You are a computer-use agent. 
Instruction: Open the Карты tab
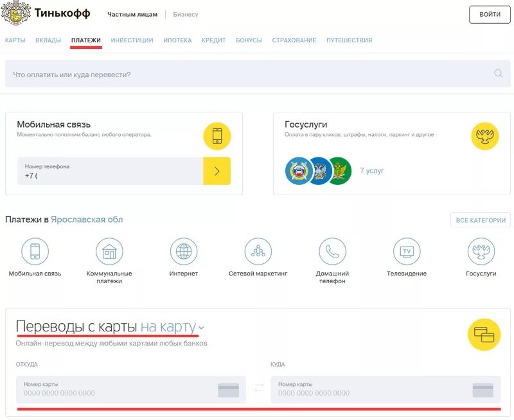pos(15,40)
